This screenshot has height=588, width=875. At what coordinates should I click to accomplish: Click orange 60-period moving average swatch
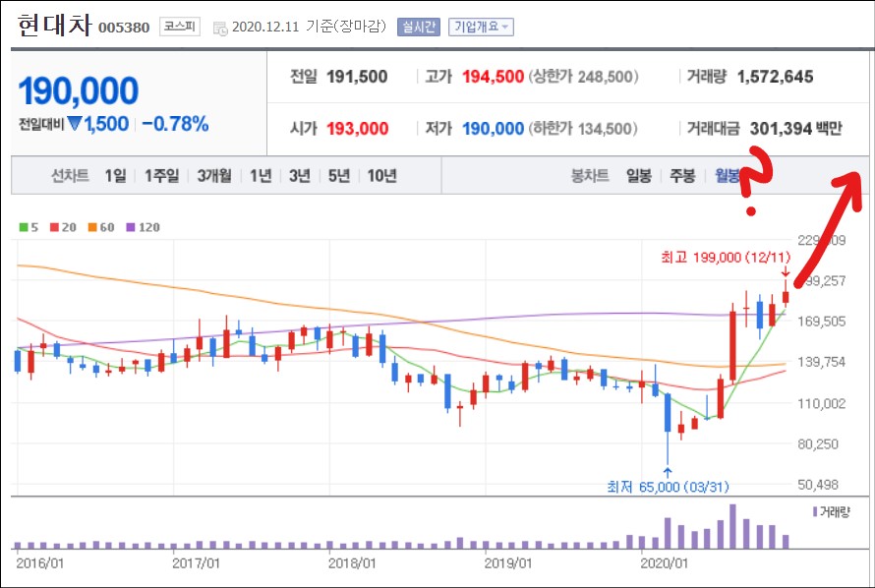pos(92,227)
